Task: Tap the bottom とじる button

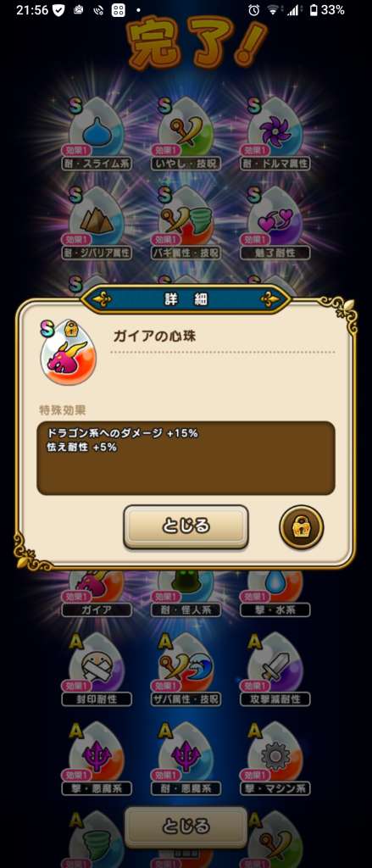Action: point(186,826)
